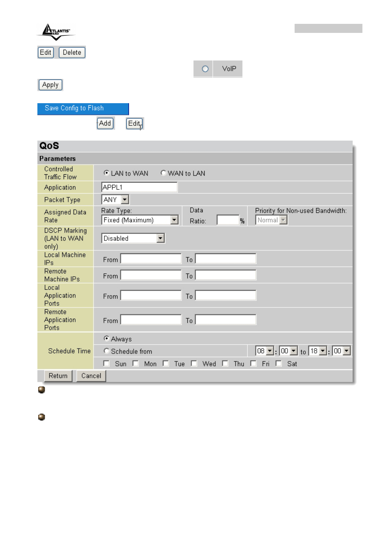Open the schedule end minute dropdown
The height and width of the screenshot is (555, 392).
click(341, 351)
